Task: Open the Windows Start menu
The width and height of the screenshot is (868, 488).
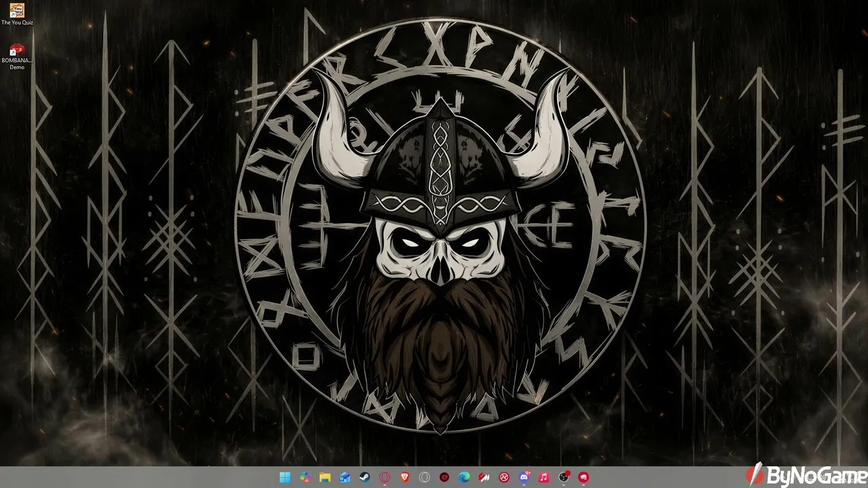Action: (285, 477)
